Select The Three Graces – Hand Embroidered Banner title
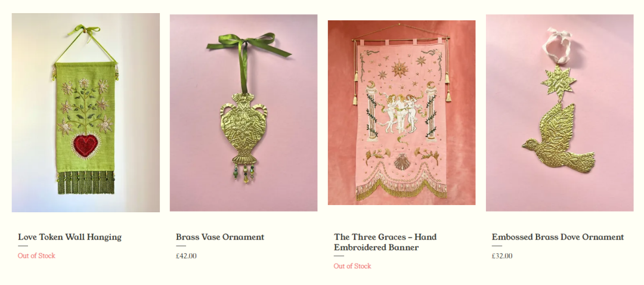The height and width of the screenshot is (285, 644). 385,242
